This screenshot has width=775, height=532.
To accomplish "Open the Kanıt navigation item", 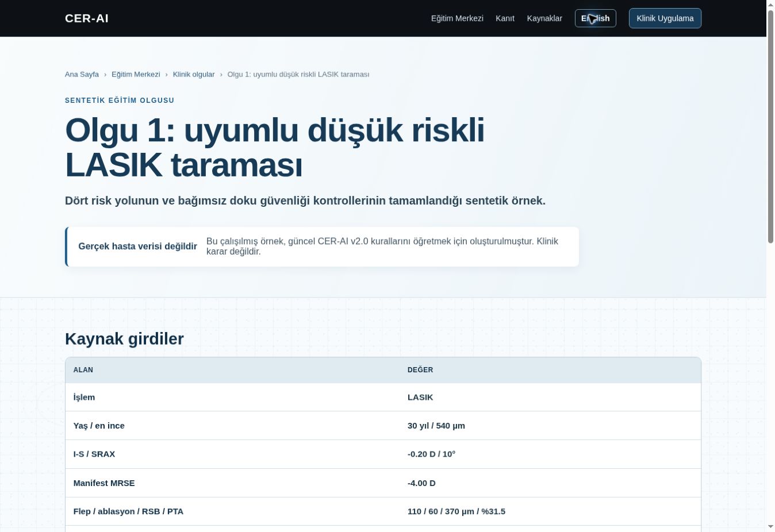I will (x=505, y=18).
